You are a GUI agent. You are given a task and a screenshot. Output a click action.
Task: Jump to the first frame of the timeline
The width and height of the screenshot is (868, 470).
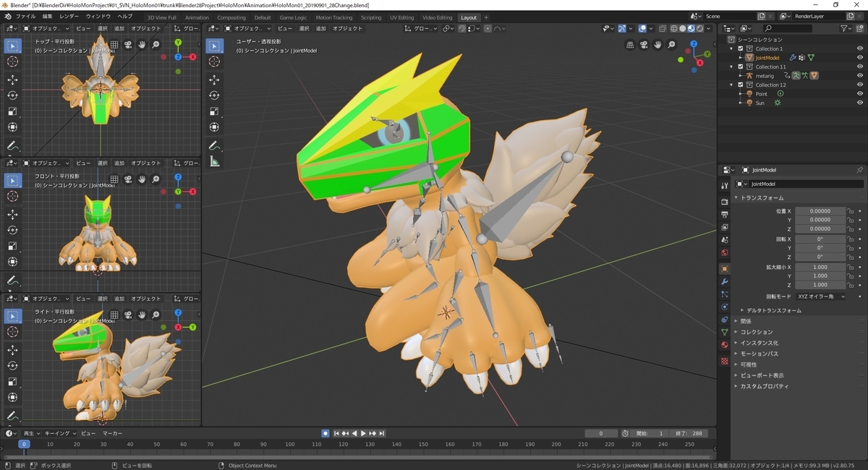[x=336, y=433]
